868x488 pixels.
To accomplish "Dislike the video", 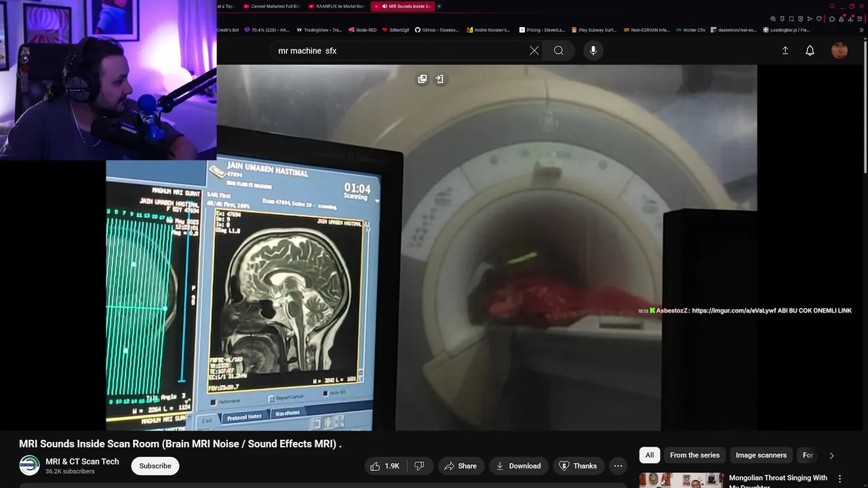I will coord(419,466).
